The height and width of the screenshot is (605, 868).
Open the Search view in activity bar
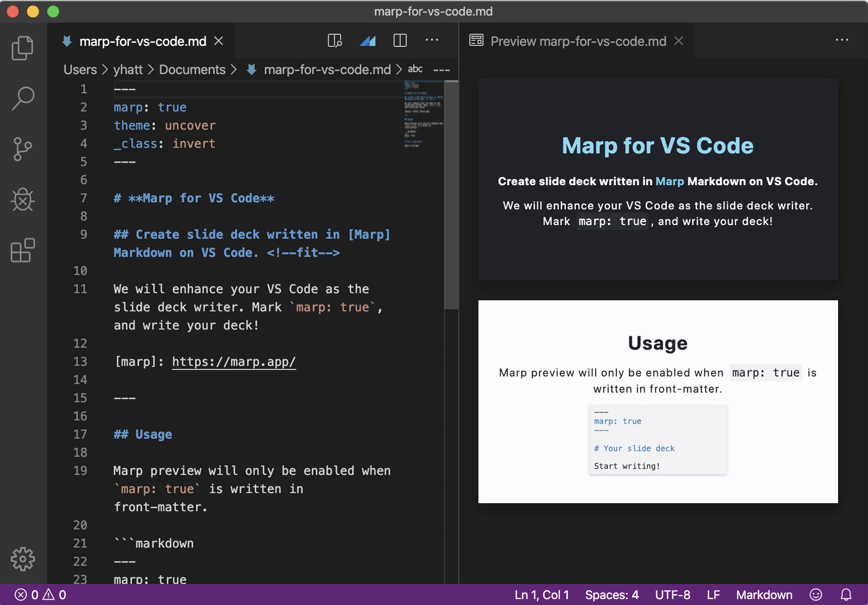pos(22,98)
